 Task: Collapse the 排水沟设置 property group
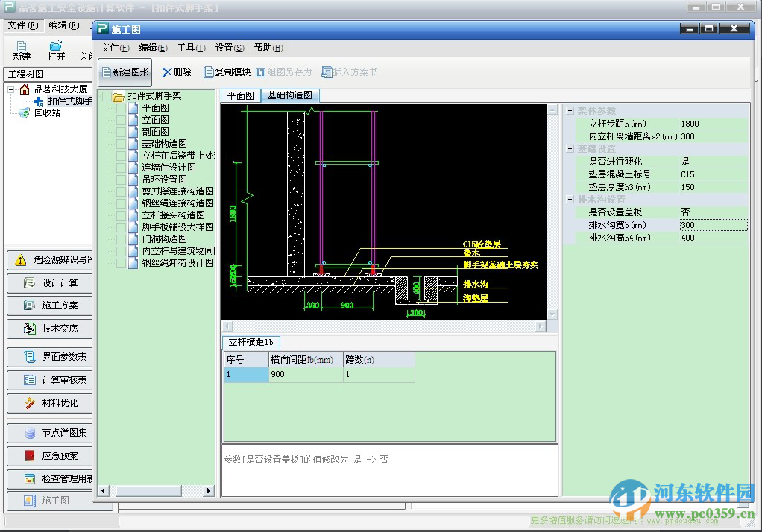(570, 199)
